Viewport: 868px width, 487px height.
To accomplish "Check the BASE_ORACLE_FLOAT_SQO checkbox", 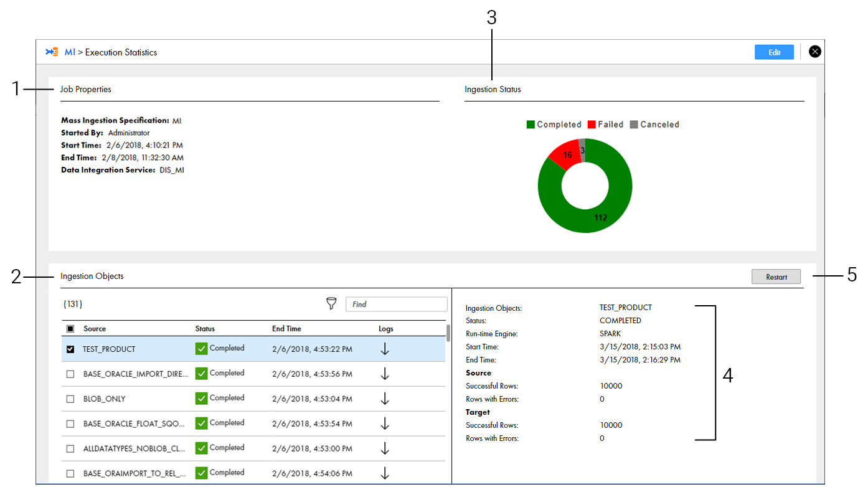I will [x=70, y=424].
